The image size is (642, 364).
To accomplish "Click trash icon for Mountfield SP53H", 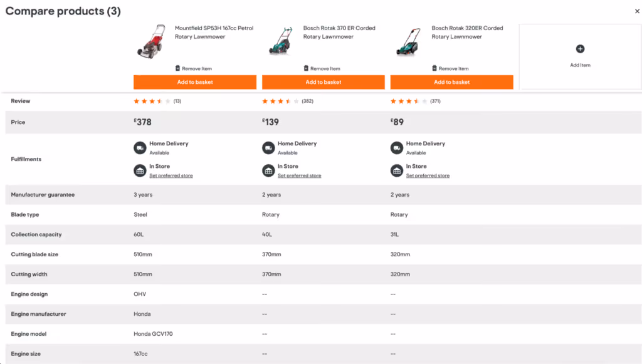I will pos(177,68).
